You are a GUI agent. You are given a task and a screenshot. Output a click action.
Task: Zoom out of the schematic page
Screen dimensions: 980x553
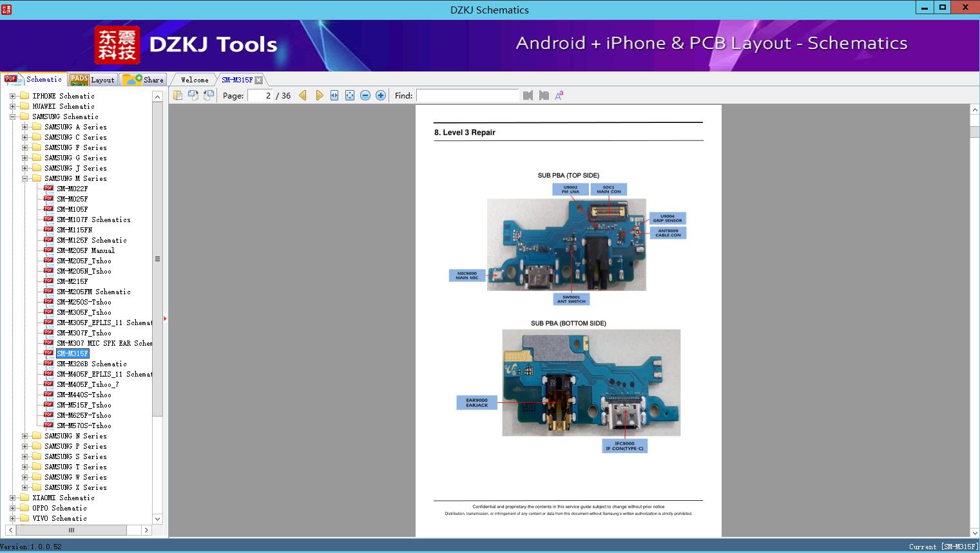coord(365,95)
